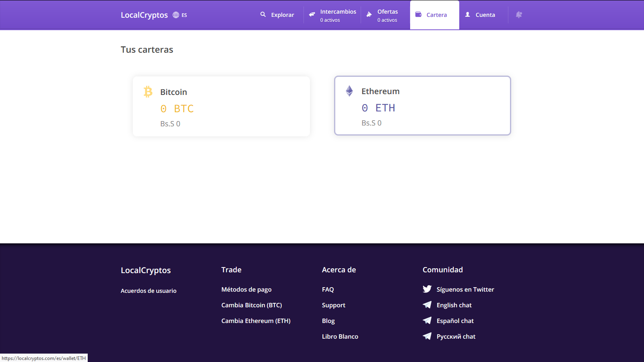Click the LocalCryptos logo in header

144,15
